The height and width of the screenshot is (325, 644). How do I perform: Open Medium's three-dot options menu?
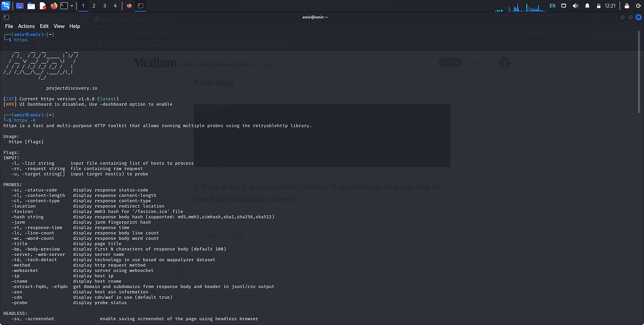coord(474,62)
